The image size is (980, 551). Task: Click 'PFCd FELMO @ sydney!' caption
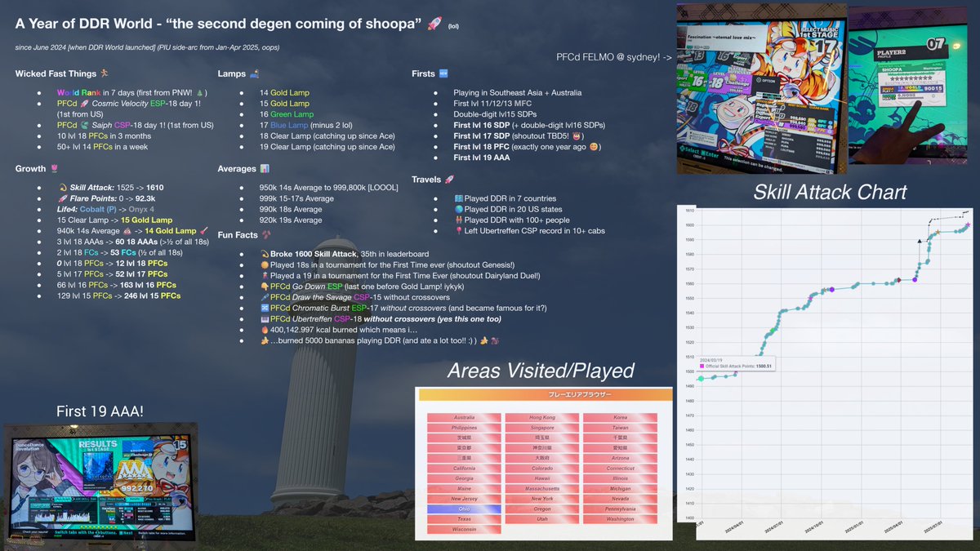click(614, 58)
